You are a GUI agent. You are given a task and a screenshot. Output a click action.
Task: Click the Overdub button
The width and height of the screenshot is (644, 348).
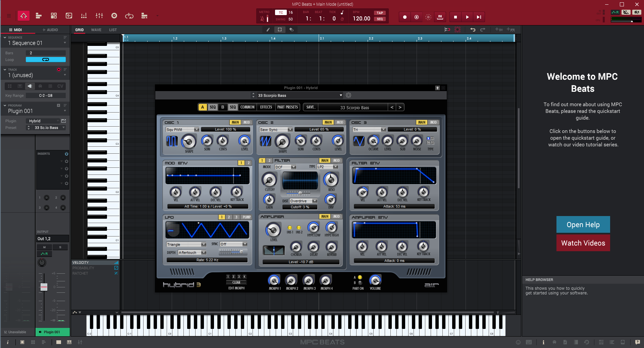coord(417,17)
